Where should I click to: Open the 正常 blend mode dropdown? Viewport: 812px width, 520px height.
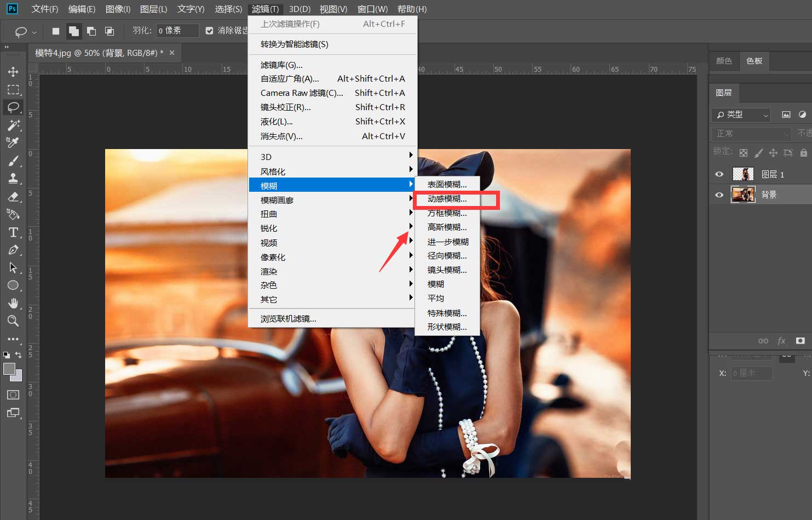pyautogui.click(x=751, y=133)
